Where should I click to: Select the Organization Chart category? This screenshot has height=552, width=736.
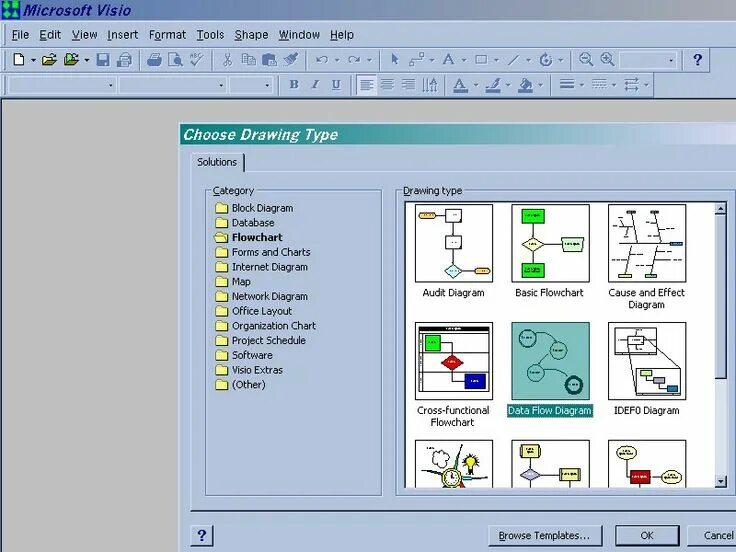point(265,326)
